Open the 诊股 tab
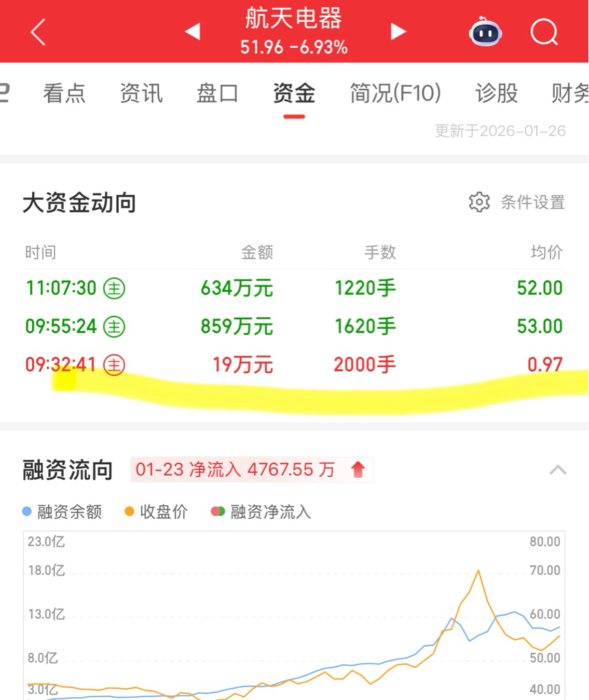The height and width of the screenshot is (700, 589). coord(496,93)
